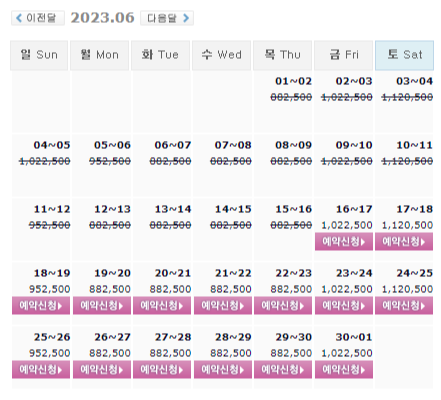Click the 09~10 date label
Image resolution: width=441 pixels, height=400 pixels.
tap(354, 145)
